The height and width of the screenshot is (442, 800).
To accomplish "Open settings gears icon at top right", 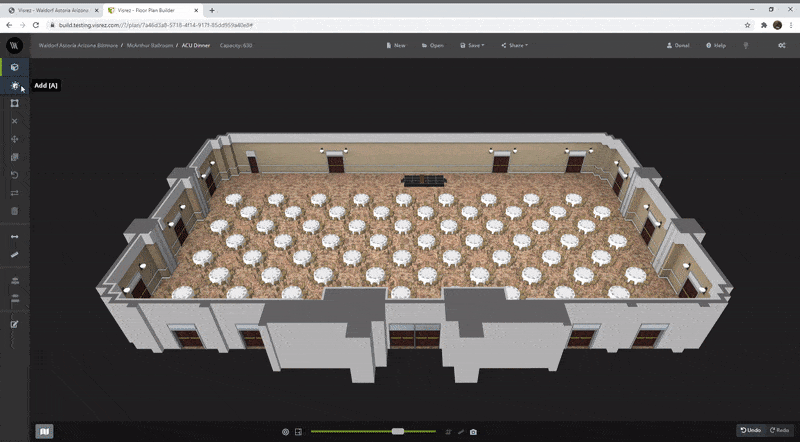I will click(x=782, y=45).
